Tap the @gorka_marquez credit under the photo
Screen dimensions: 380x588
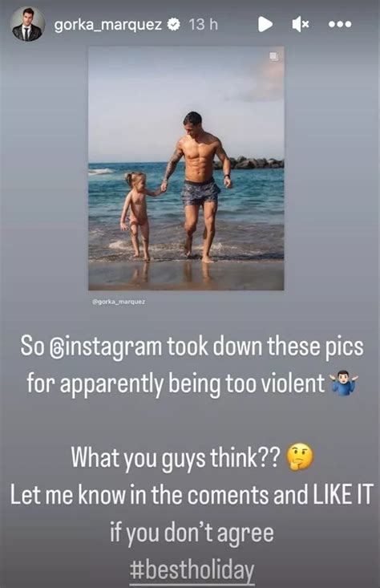pos(119,301)
